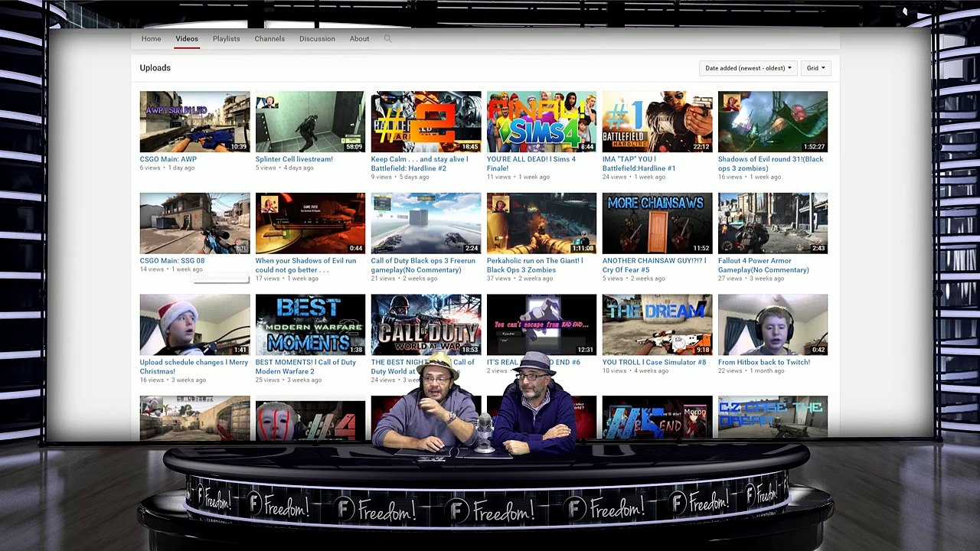
Task: Click the 'CSGO Main: AWP' title link
Action: pos(168,159)
